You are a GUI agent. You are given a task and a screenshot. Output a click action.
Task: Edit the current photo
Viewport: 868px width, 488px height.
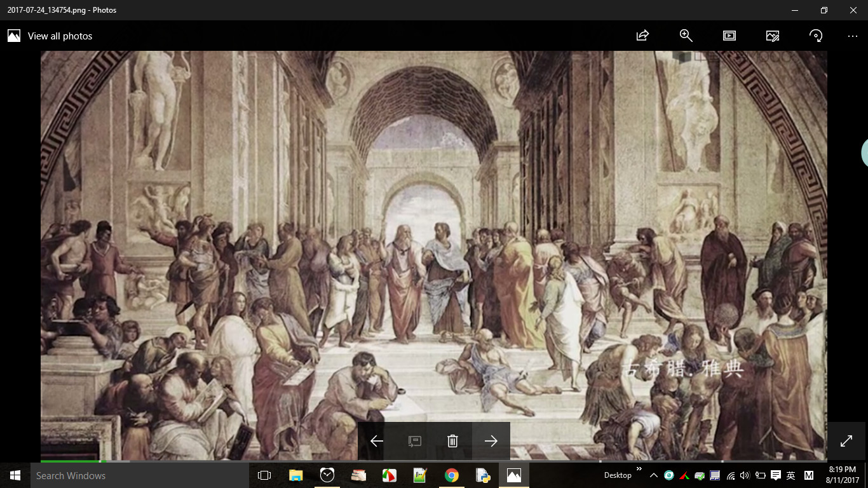tap(773, 36)
